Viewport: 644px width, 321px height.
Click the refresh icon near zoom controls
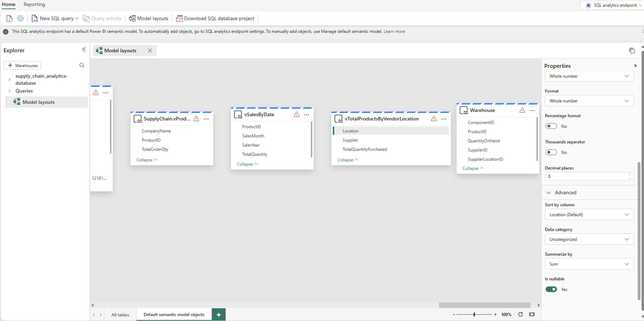coord(520,314)
